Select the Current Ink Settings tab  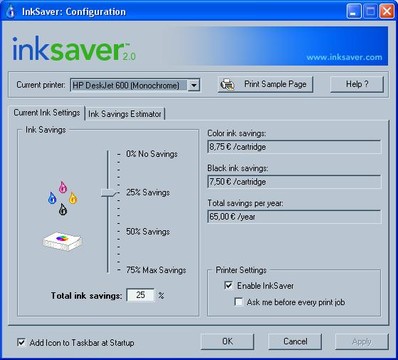(47, 113)
